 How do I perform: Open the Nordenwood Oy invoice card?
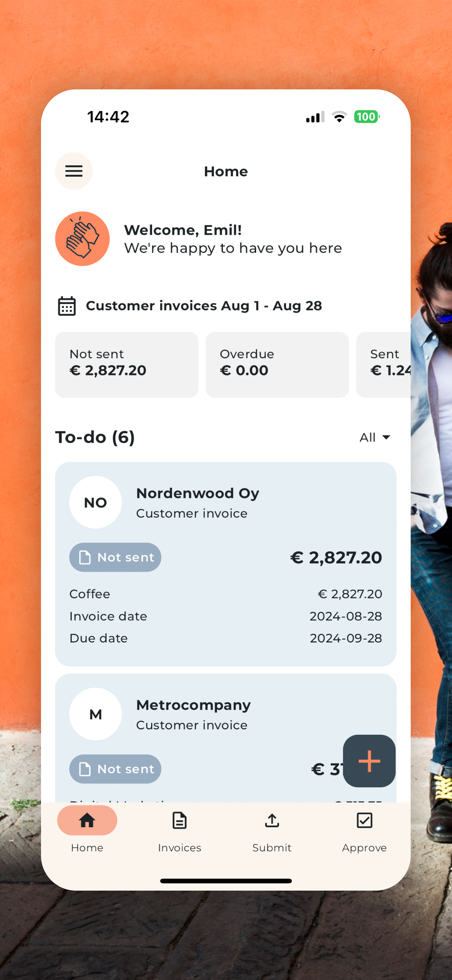click(x=225, y=609)
